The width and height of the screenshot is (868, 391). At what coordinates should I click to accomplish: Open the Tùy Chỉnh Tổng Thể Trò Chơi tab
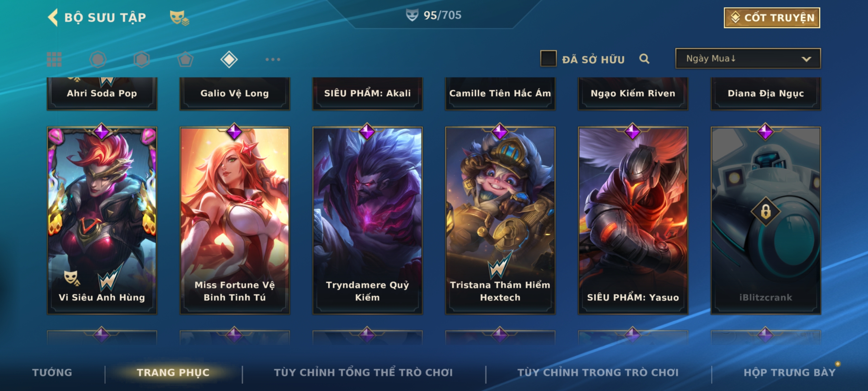point(363,373)
